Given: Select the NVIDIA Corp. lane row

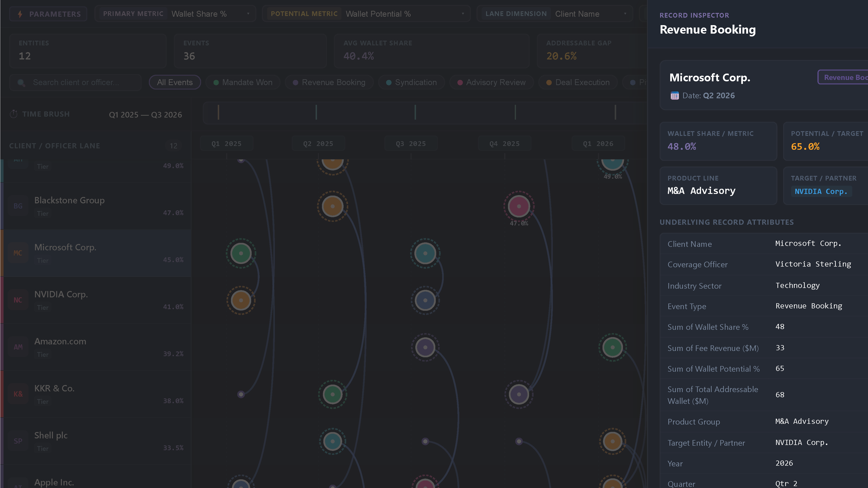Looking at the screenshot, I should 96,300.
